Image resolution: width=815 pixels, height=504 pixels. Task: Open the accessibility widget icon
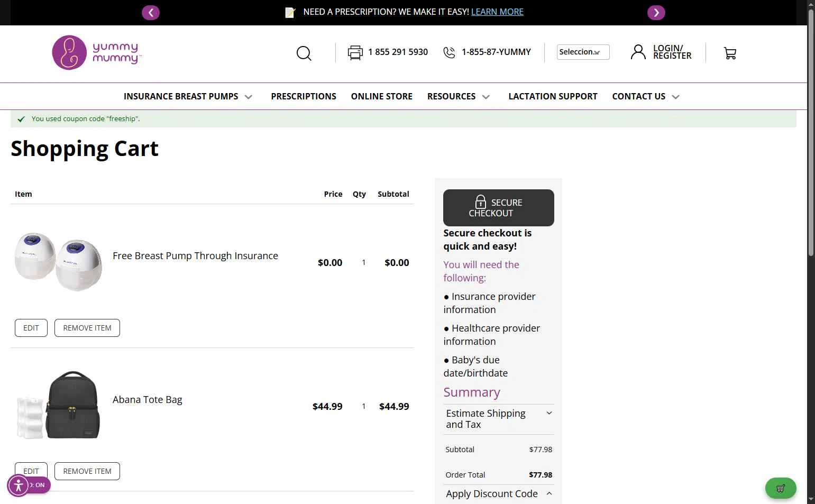pyautogui.click(x=19, y=485)
